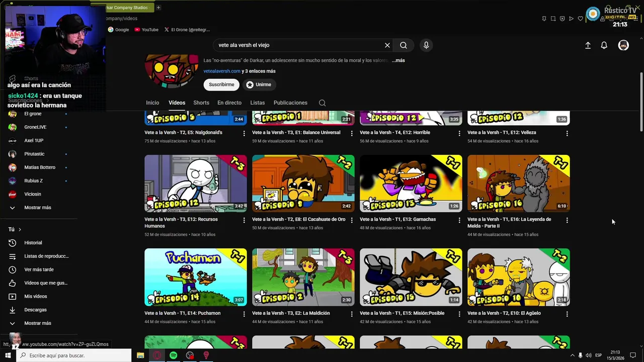Open options menu for Balance Universal video
Viewport: 644px width, 362px height.
pos(352,133)
